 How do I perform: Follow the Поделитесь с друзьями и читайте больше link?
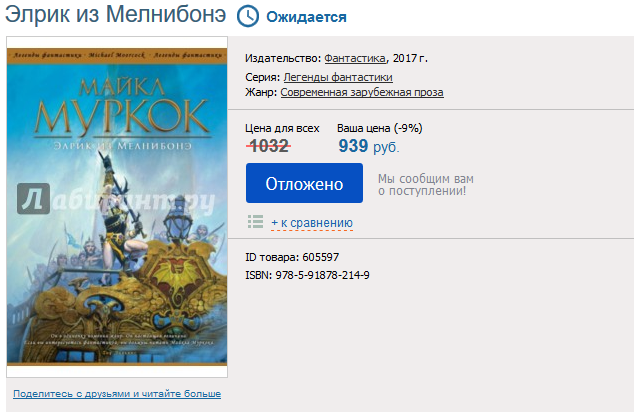tap(117, 393)
